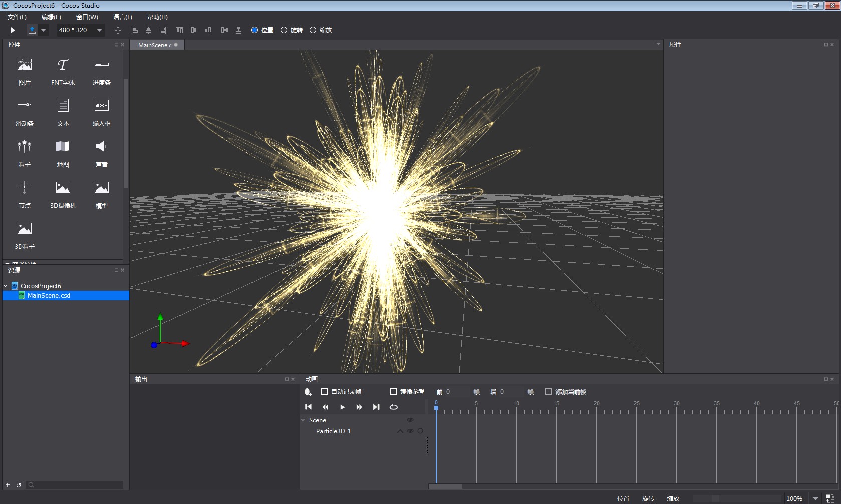This screenshot has height=504, width=841.
Task: Enable the 添加当前帧 checkbox
Action: click(x=548, y=392)
